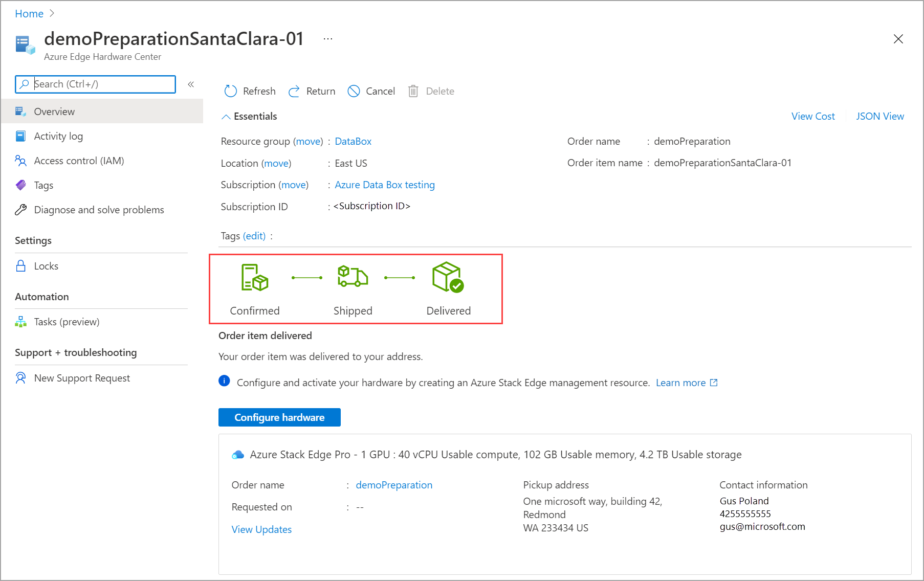Select Access control (IAM) menu item
Image resolution: width=924 pixels, height=581 pixels.
(x=79, y=161)
